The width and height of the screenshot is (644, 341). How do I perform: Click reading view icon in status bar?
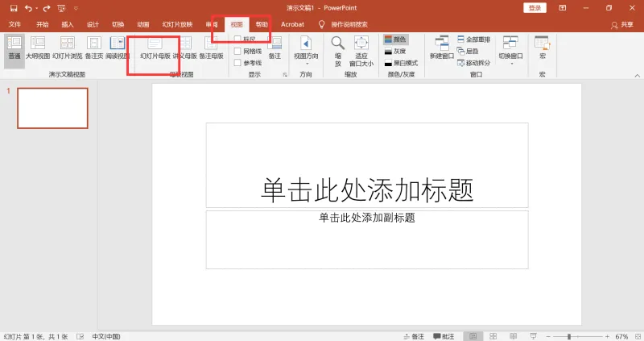(x=514, y=336)
